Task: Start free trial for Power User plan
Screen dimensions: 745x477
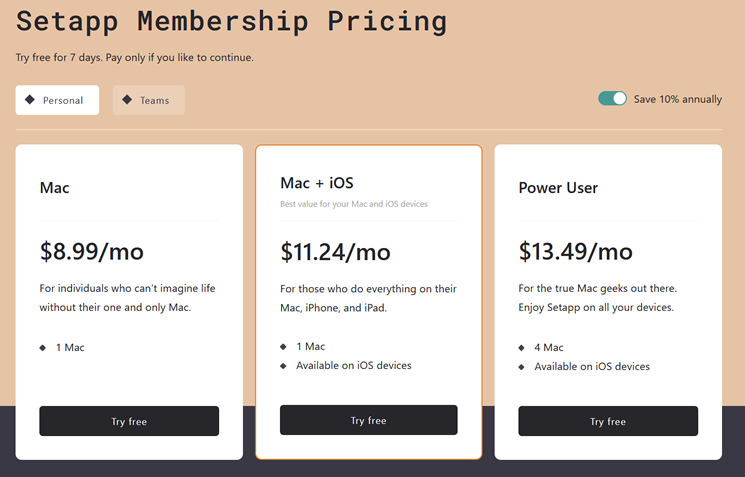Action: [608, 421]
